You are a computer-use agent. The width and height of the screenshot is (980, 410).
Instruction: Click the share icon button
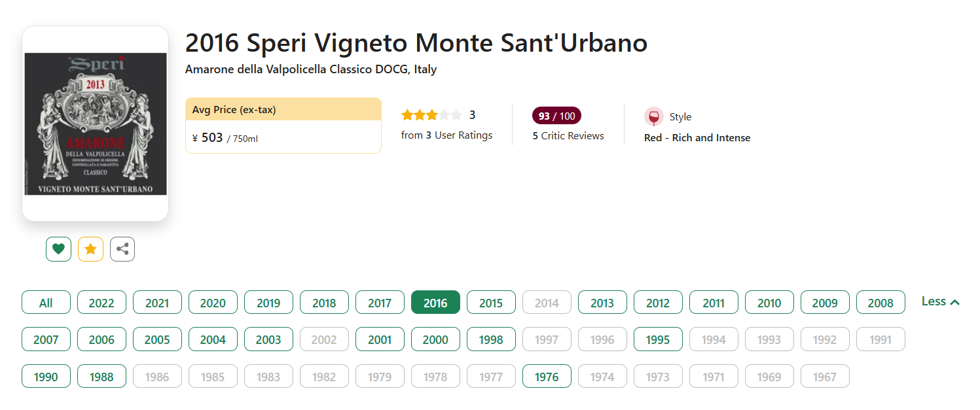coord(122,249)
